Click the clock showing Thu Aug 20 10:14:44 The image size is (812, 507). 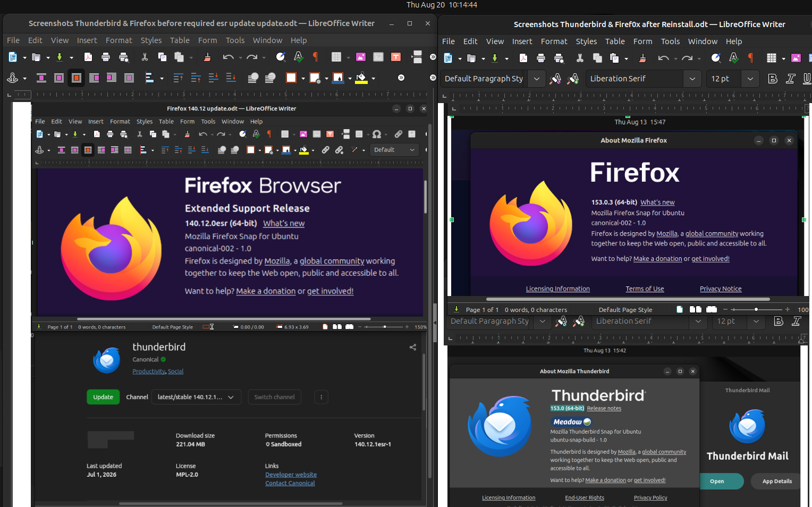442,5
